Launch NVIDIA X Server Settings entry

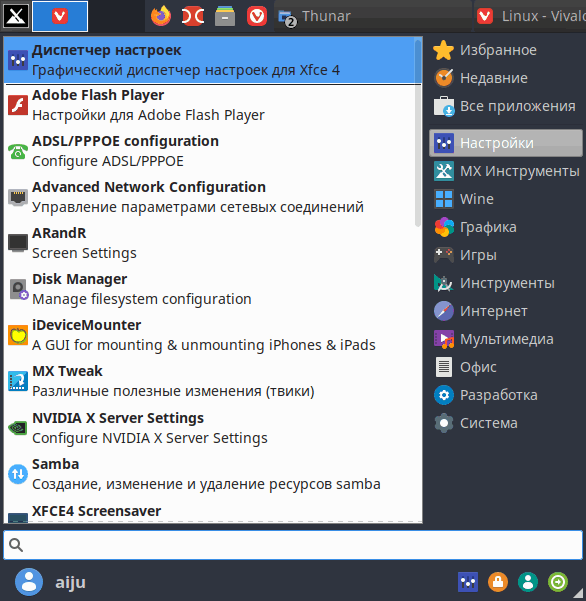tap(213, 428)
